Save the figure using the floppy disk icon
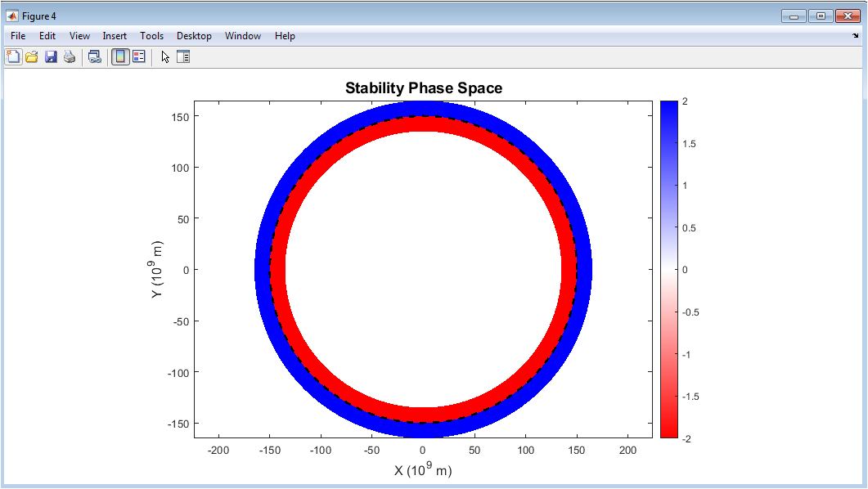The width and height of the screenshot is (868, 489). (x=51, y=56)
